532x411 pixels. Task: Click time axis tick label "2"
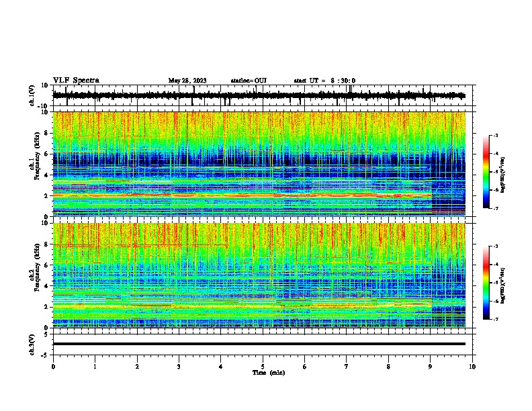[137, 367]
